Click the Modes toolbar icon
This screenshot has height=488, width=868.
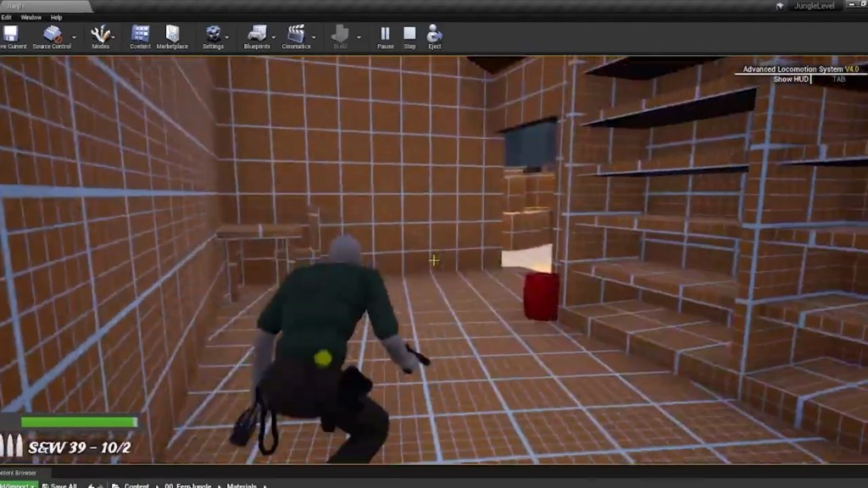(100, 35)
